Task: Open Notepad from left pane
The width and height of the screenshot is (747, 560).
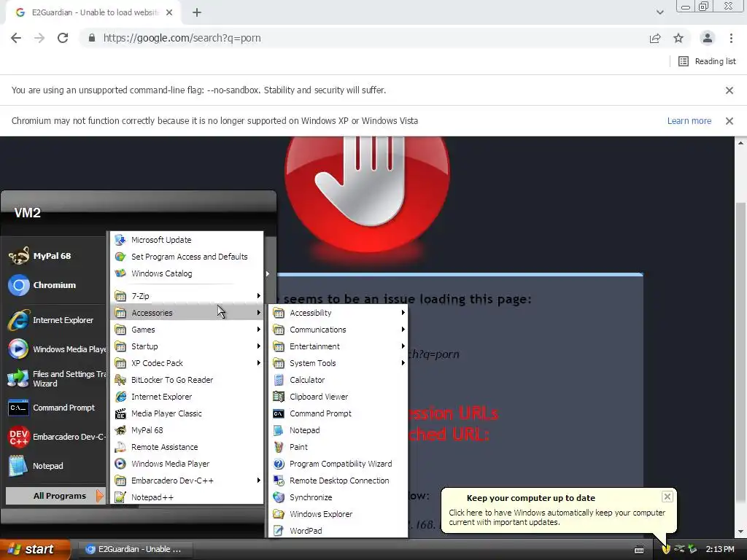Action: pos(55,466)
